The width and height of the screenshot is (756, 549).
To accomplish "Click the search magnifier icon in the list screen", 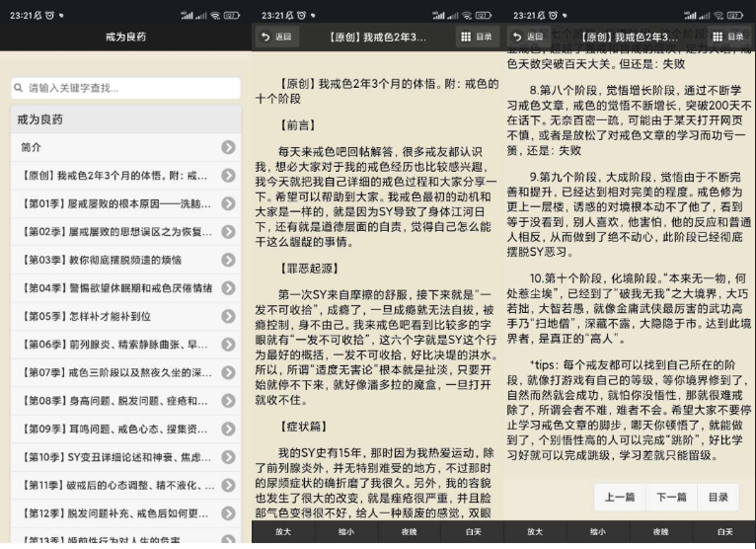I will tap(18, 88).
